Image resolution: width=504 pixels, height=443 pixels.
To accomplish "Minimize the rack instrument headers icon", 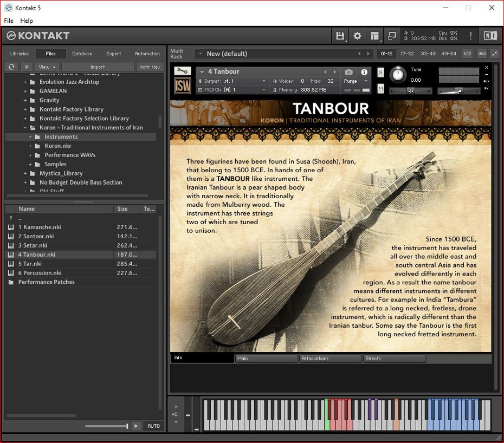I will (x=495, y=54).
